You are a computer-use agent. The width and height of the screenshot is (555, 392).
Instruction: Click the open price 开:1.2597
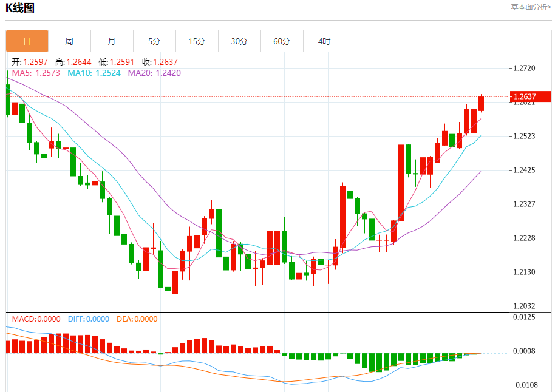coord(30,62)
